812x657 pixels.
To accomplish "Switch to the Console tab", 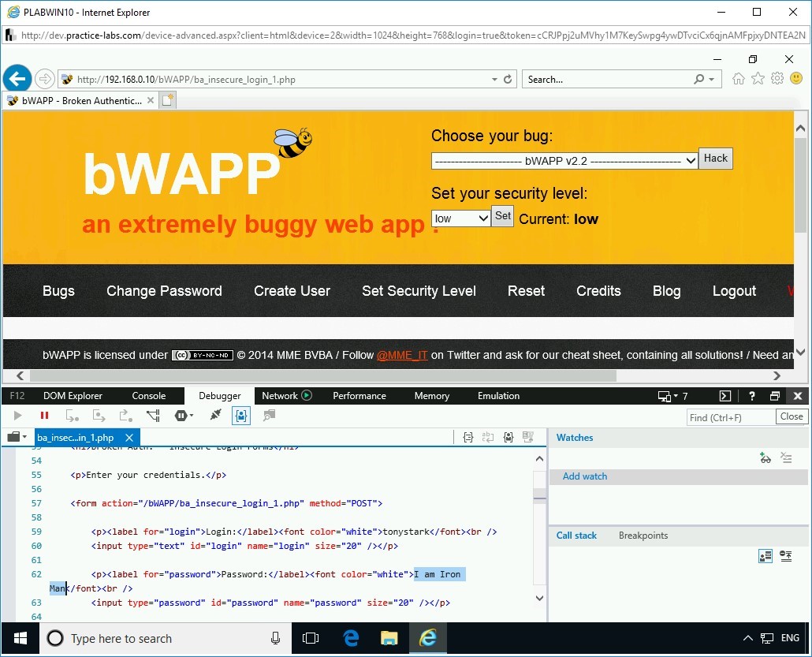I will pos(149,396).
